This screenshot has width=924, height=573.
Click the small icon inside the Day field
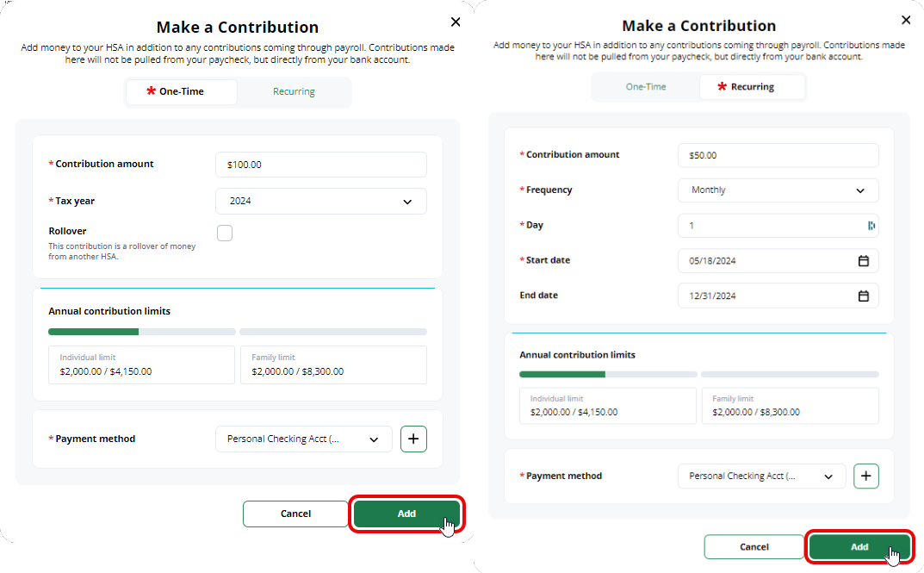pyautogui.click(x=871, y=226)
